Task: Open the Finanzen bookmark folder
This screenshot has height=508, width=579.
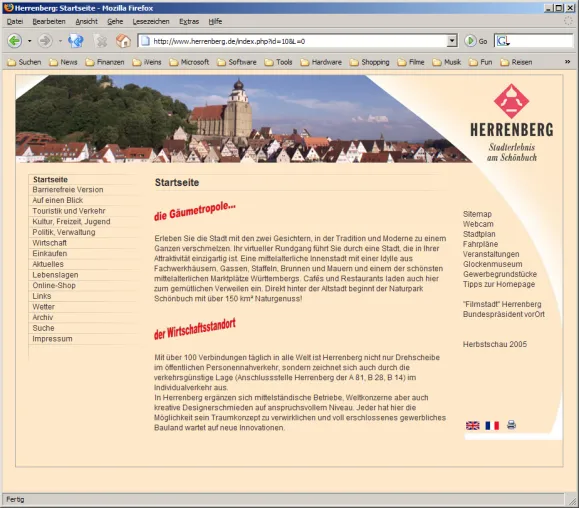Action: [105, 62]
